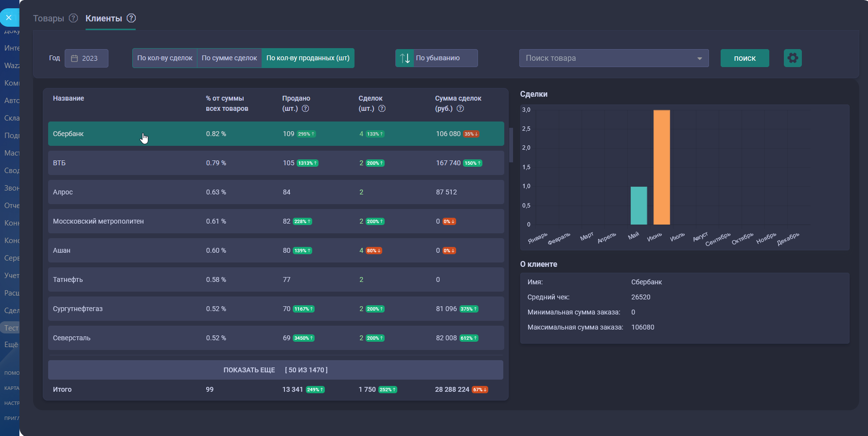Open the По убыванию sort order selector
The image size is (868, 436).
point(445,58)
